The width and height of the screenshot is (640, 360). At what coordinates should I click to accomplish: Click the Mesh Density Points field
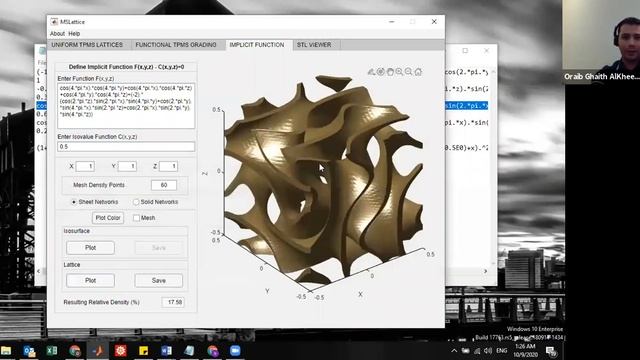pyautogui.click(x=164, y=185)
